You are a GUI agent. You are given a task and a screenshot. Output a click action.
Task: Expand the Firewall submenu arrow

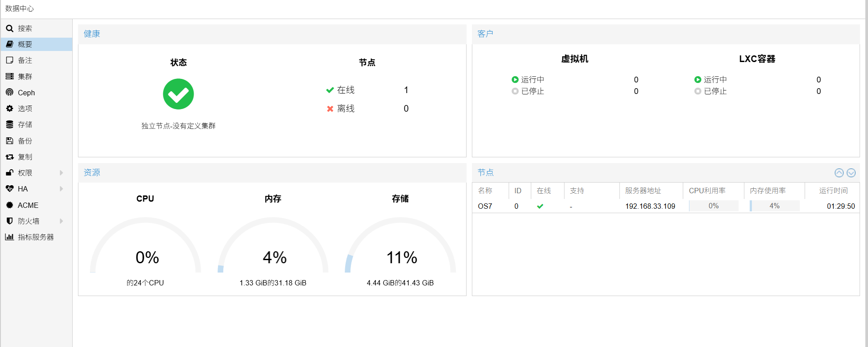(61, 221)
